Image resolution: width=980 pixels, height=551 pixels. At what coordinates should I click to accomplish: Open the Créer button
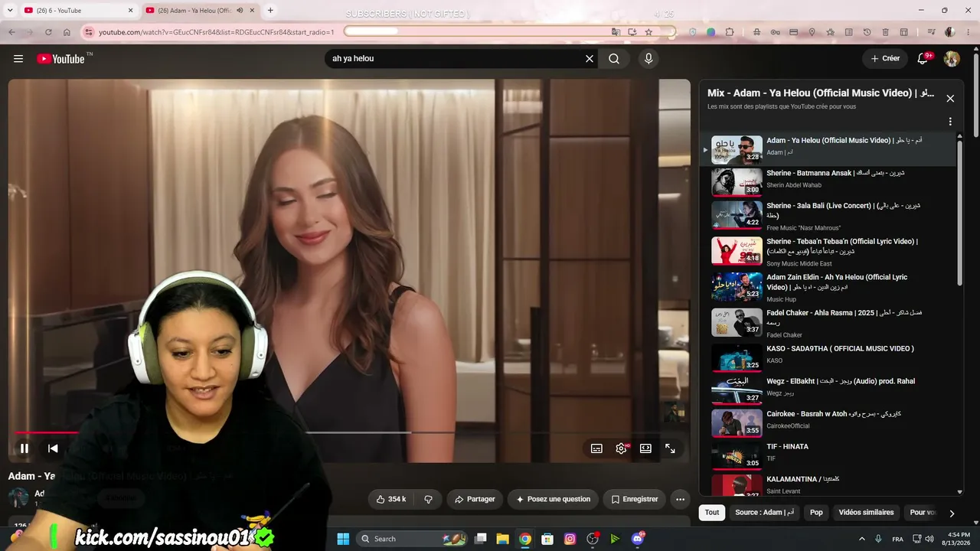click(885, 59)
